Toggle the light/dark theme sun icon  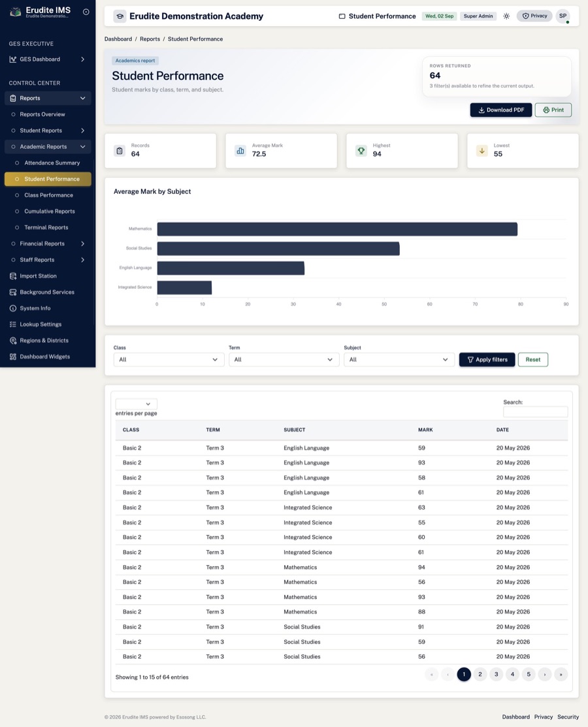(x=506, y=16)
